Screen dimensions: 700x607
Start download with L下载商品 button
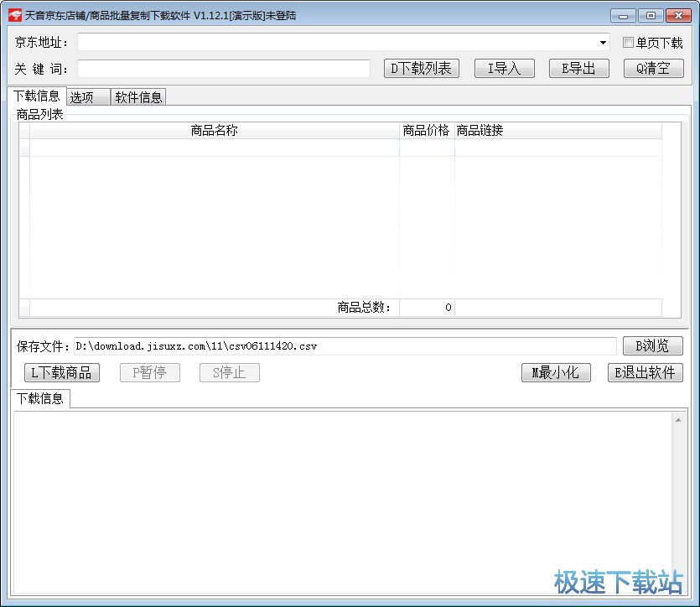[x=61, y=372]
